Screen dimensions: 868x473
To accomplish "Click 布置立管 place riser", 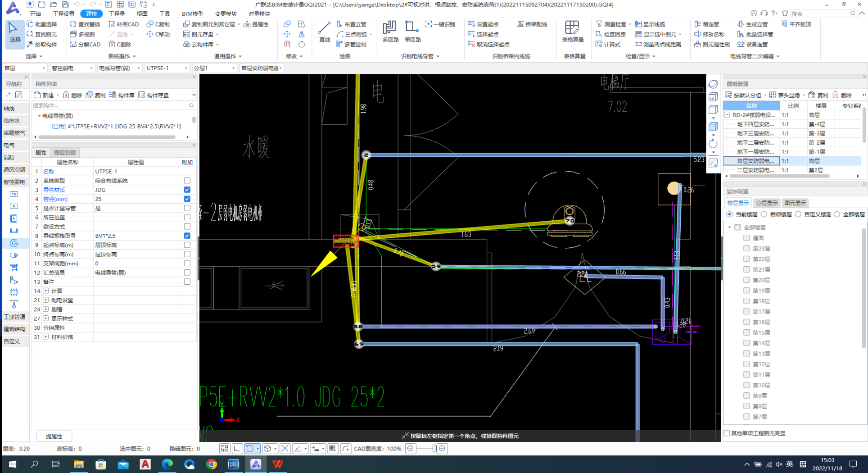I will click(351, 24).
